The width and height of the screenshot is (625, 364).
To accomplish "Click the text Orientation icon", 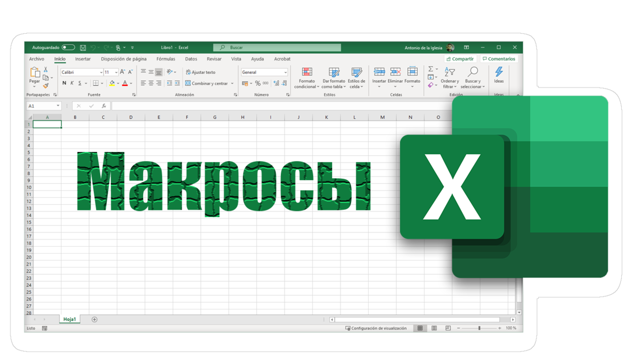I will pyautogui.click(x=169, y=72).
